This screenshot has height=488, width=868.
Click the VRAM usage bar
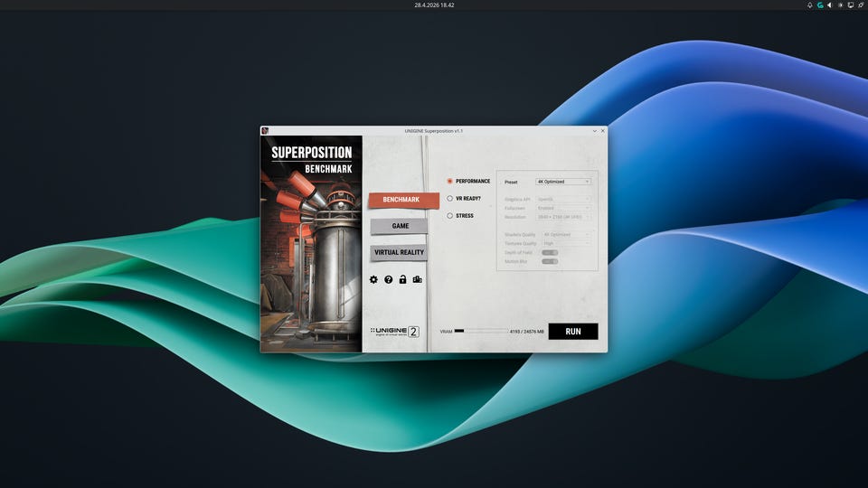480,331
